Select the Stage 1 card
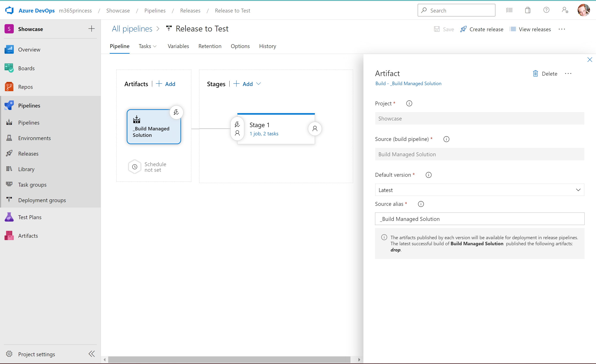Screen dimensions: 596x364 pos(276,129)
